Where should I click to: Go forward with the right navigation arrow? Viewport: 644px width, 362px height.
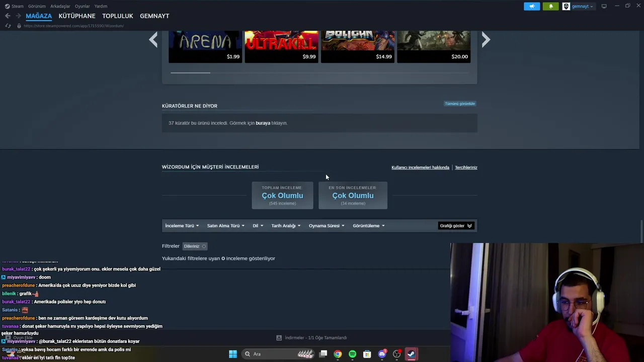18,16
